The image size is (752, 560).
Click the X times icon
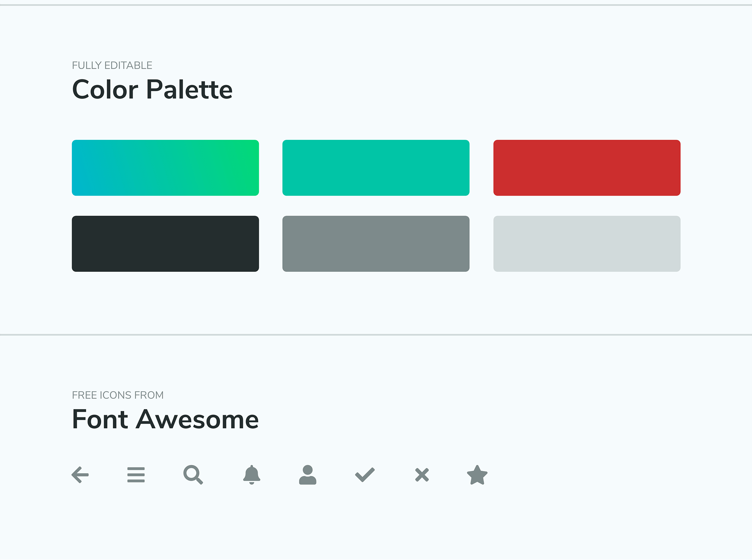click(x=422, y=475)
